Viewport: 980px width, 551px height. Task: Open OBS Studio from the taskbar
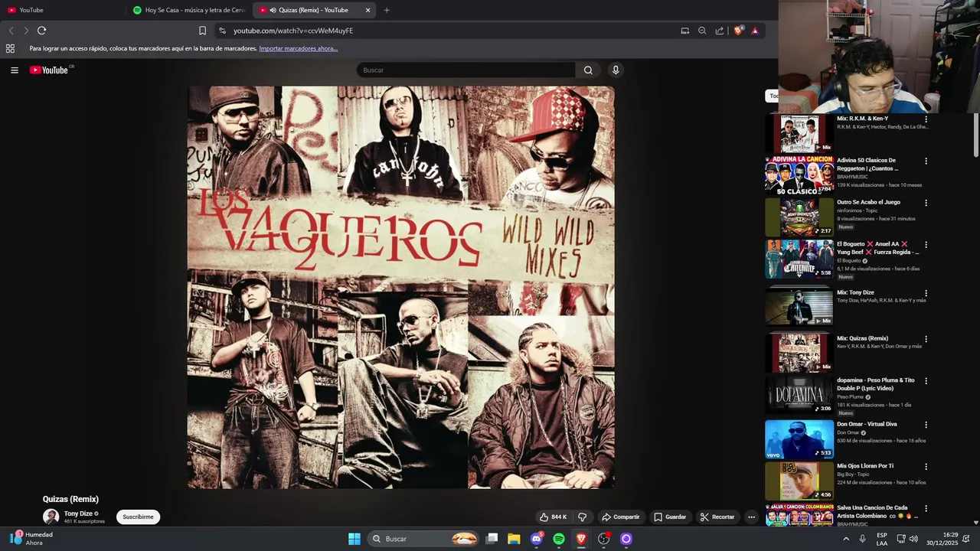[604, 539]
